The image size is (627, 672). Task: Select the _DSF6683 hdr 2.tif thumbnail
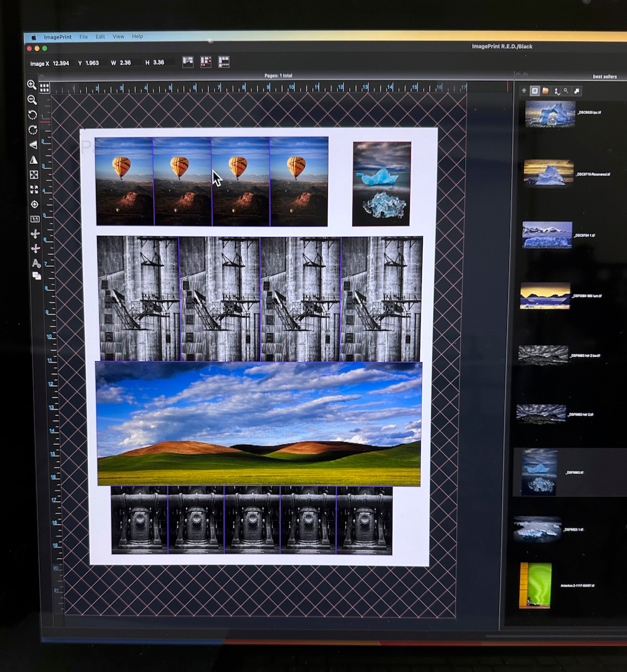tap(541, 413)
